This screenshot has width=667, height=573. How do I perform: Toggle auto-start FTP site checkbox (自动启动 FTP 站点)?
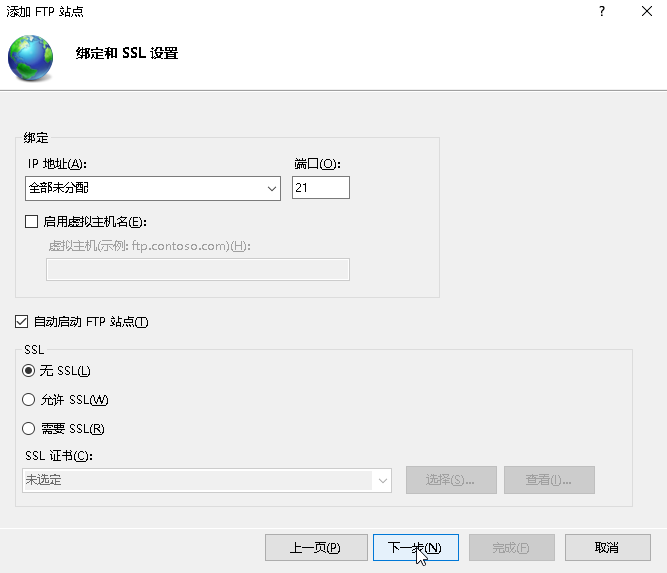[x=21, y=322]
